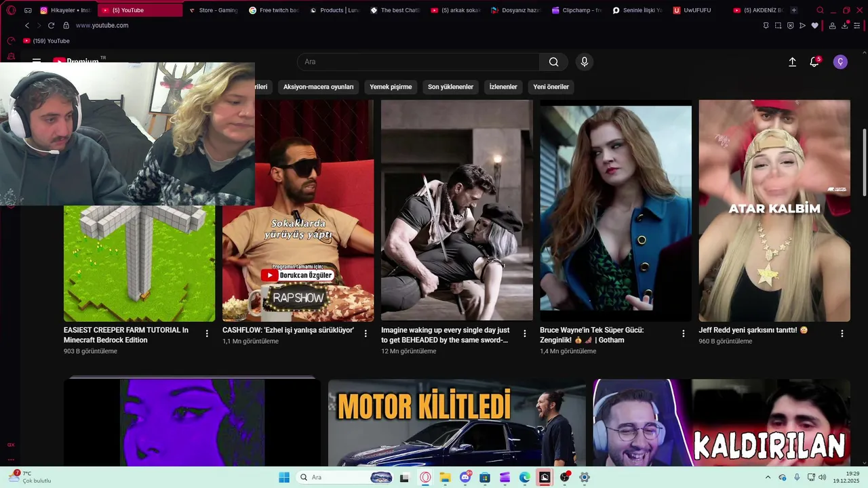Open options for EASIEST CREEPER FARM video
This screenshot has height=488, width=868.
207,333
